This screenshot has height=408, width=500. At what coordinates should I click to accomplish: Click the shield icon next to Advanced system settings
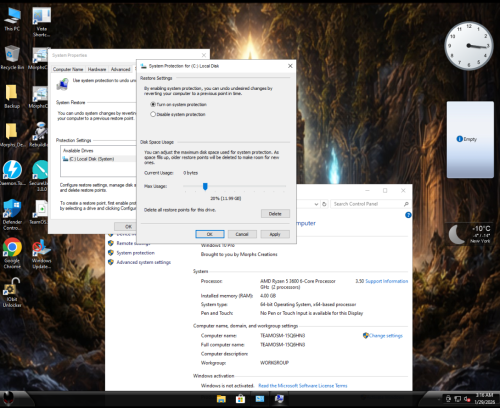coord(111,262)
